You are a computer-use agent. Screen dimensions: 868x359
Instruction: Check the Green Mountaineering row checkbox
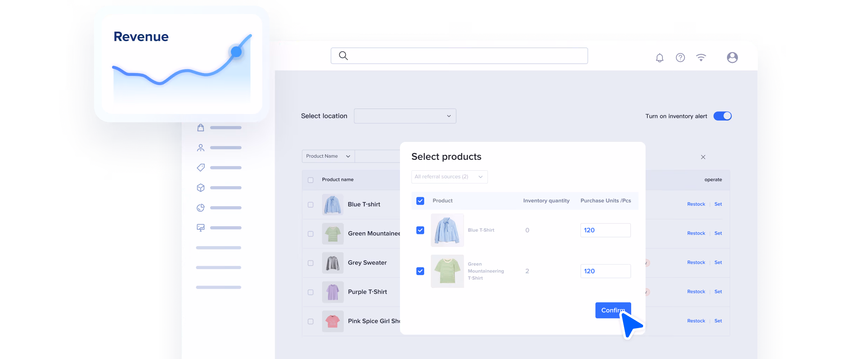click(311, 234)
